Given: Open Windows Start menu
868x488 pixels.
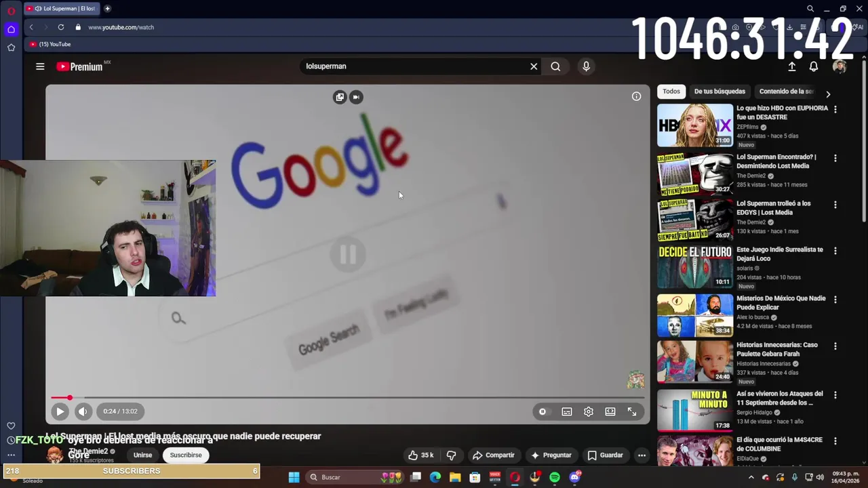Looking at the screenshot, I should pos(294,477).
